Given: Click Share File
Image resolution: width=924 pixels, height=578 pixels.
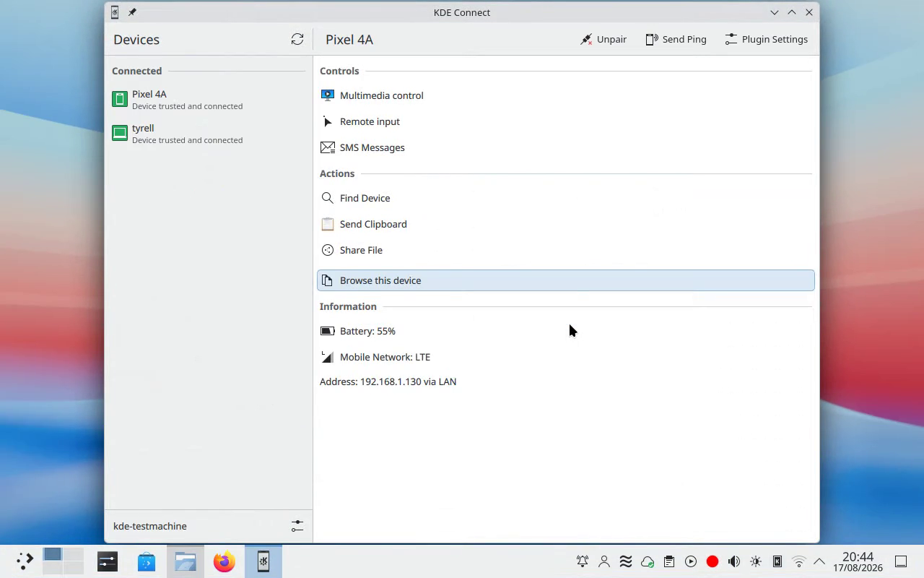Looking at the screenshot, I should click(x=566, y=250).
